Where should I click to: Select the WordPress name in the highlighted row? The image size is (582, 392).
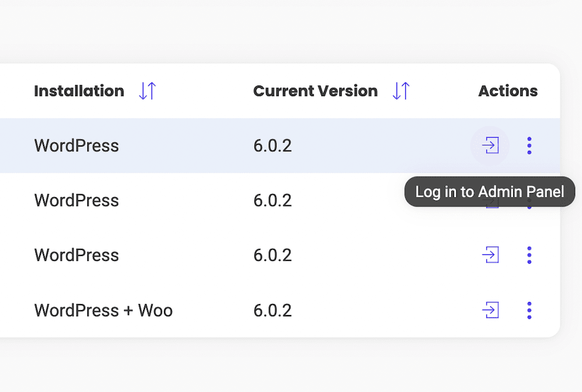pyautogui.click(x=76, y=145)
